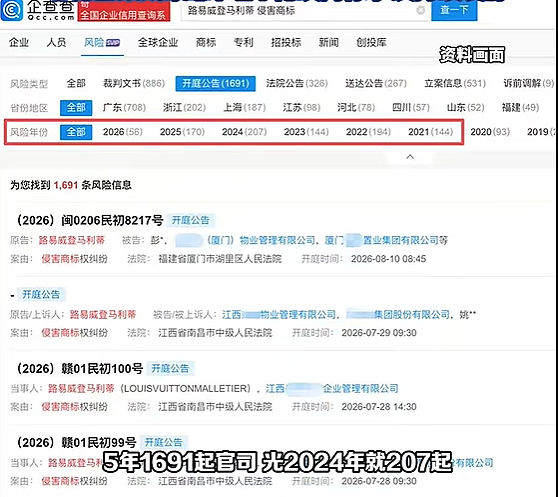Click court name 福建省厦门市湖里区人民法院
Screen dimensions: 558x497
[220, 259]
